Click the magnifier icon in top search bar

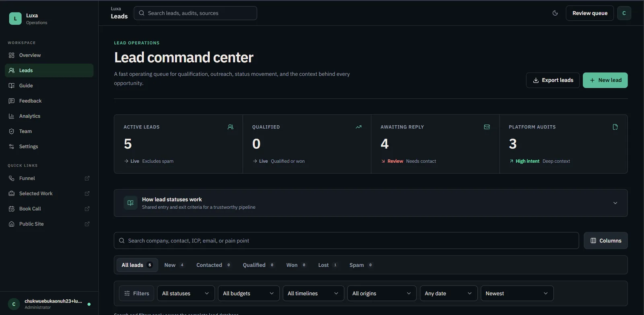142,13
